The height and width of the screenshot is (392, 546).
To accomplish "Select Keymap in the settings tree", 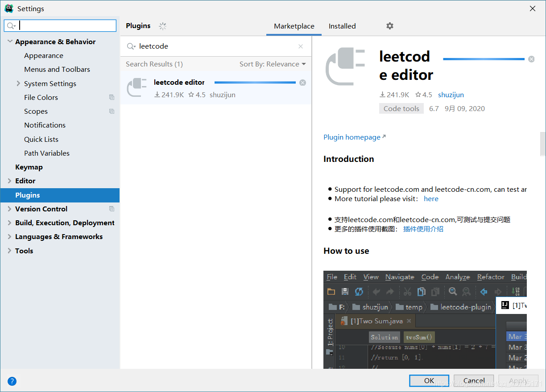I will pos(29,167).
